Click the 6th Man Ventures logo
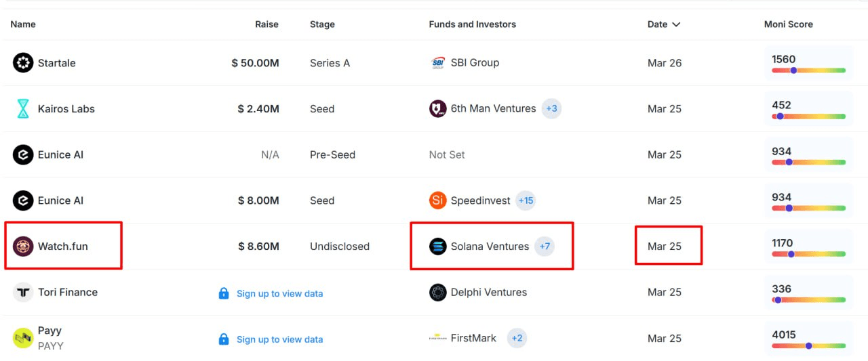Viewport: 868px width, 361px height. [438, 108]
